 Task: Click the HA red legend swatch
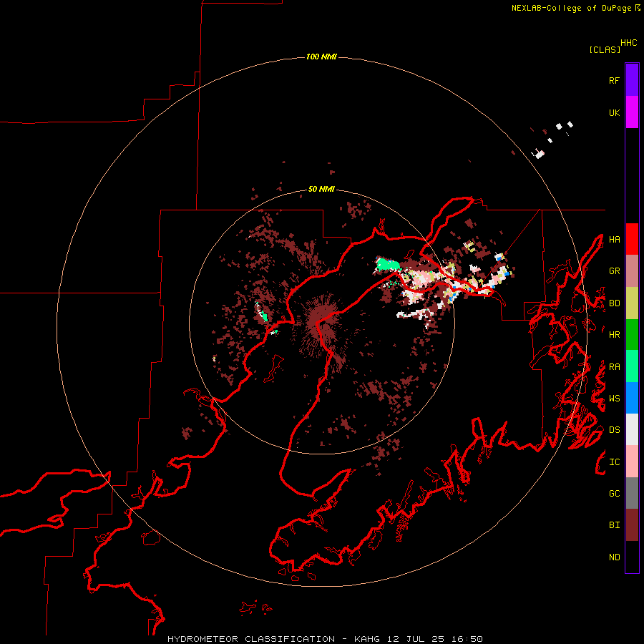click(x=632, y=239)
